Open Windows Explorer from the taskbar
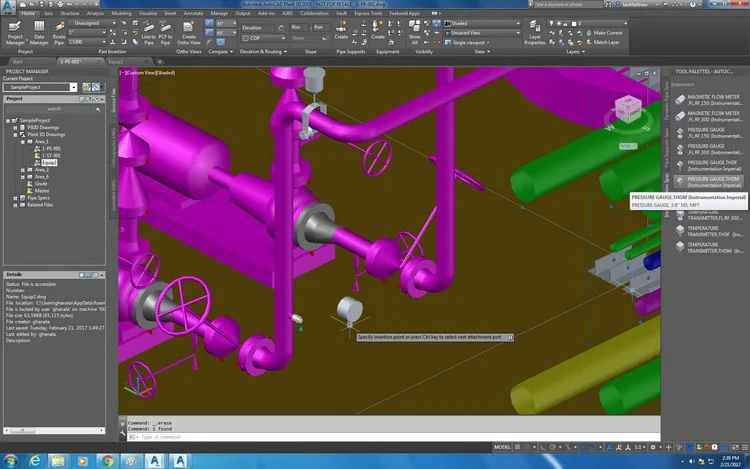 click(58, 461)
